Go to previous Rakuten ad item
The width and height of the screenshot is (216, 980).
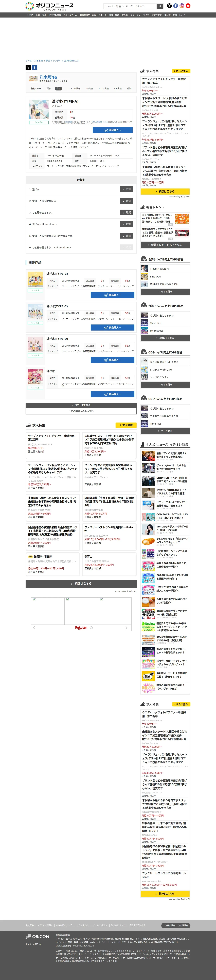(34, 628)
